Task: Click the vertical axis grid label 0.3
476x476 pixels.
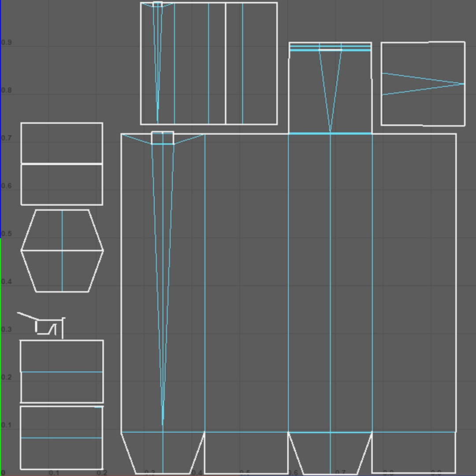Action: pos(6,329)
